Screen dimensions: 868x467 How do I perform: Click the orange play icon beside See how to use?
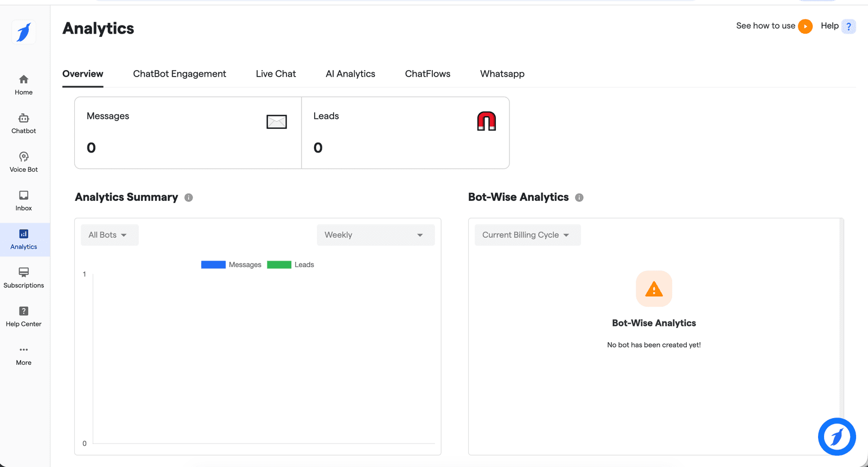click(x=806, y=26)
